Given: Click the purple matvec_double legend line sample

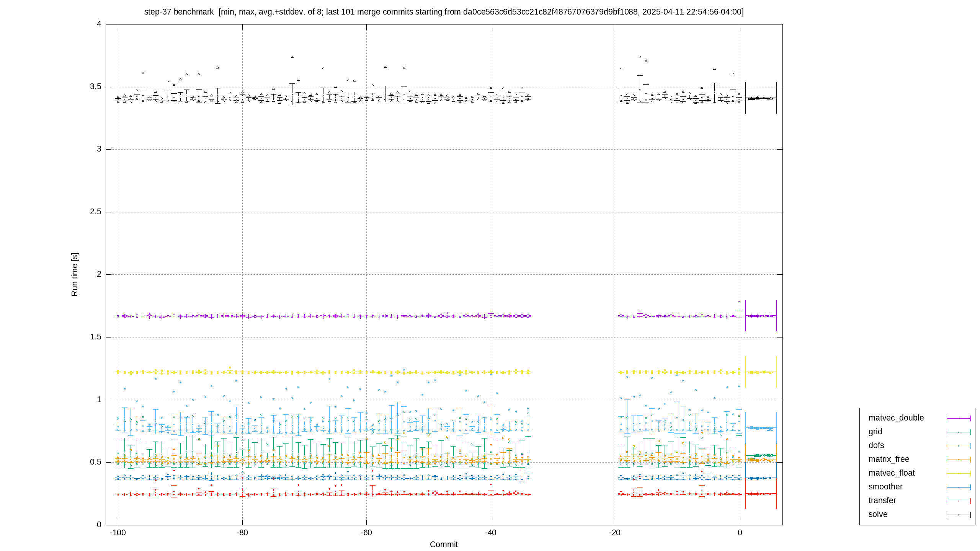Looking at the screenshot, I should coord(959,418).
